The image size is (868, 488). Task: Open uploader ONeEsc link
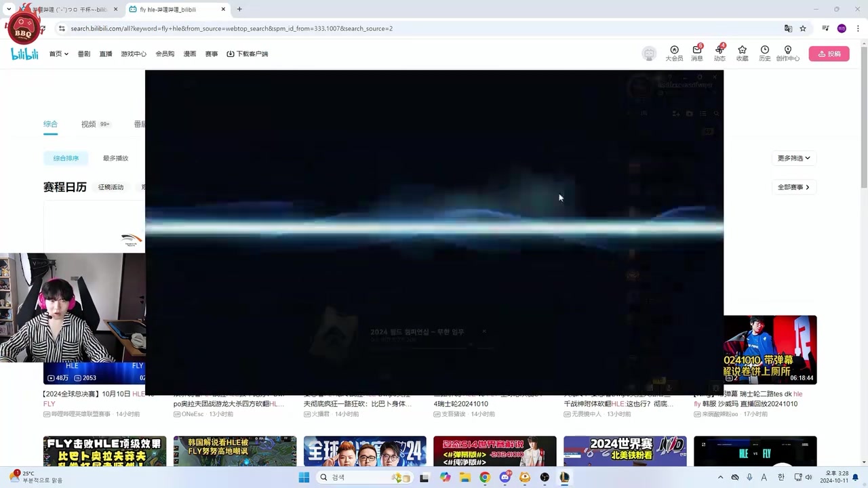tap(189, 413)
